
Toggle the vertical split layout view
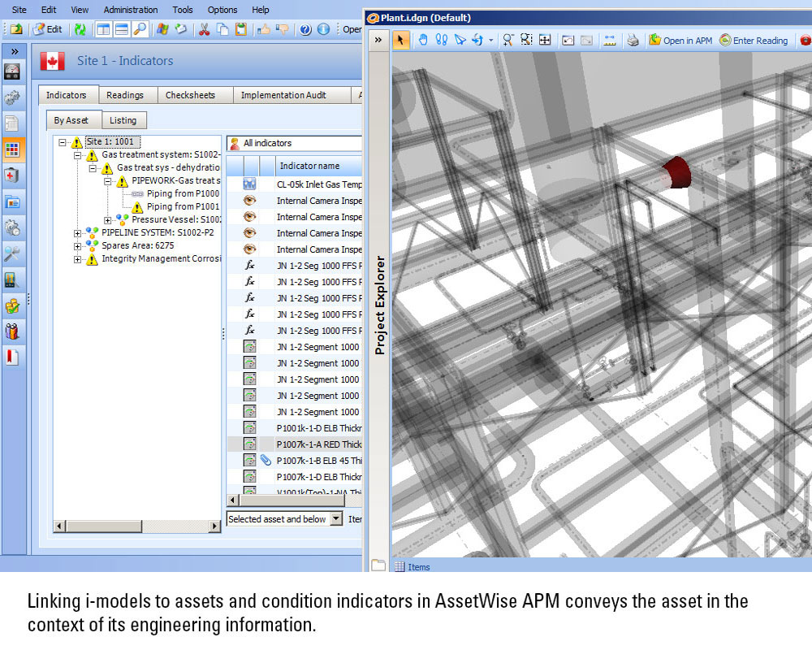(x=103, y=29)
